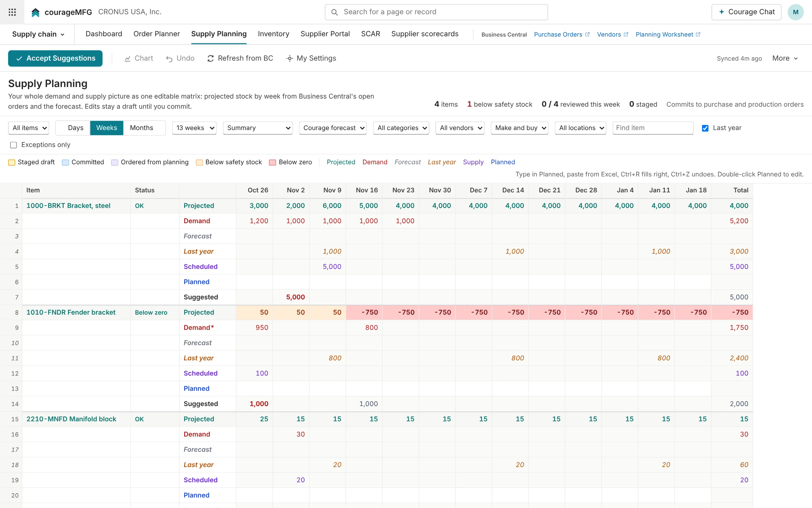The width and height of the screenshot is (812, 508).
Task: Switch to the Inventory tab
Action: 273,34
